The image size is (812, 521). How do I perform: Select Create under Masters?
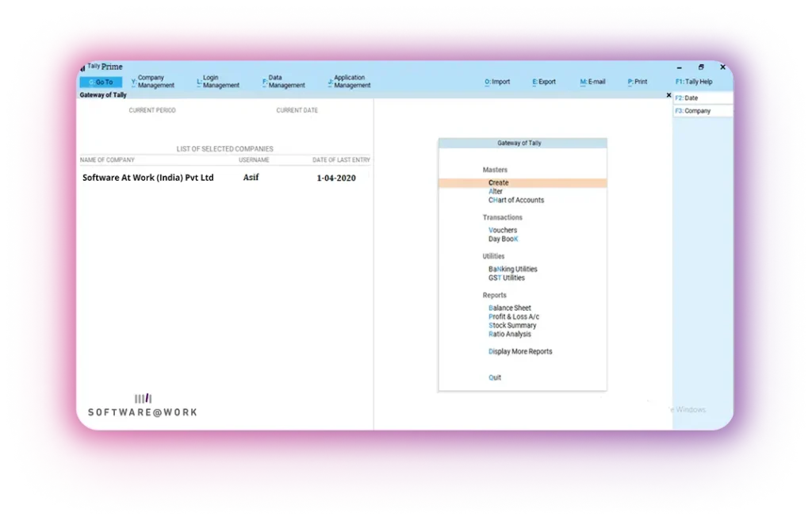click(x=523, y=183)
